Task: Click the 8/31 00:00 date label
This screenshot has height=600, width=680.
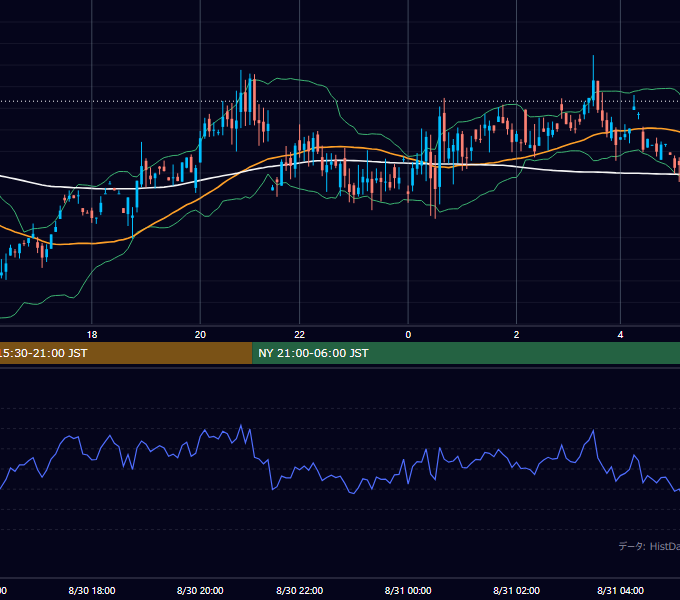Action: click(408, 590)
